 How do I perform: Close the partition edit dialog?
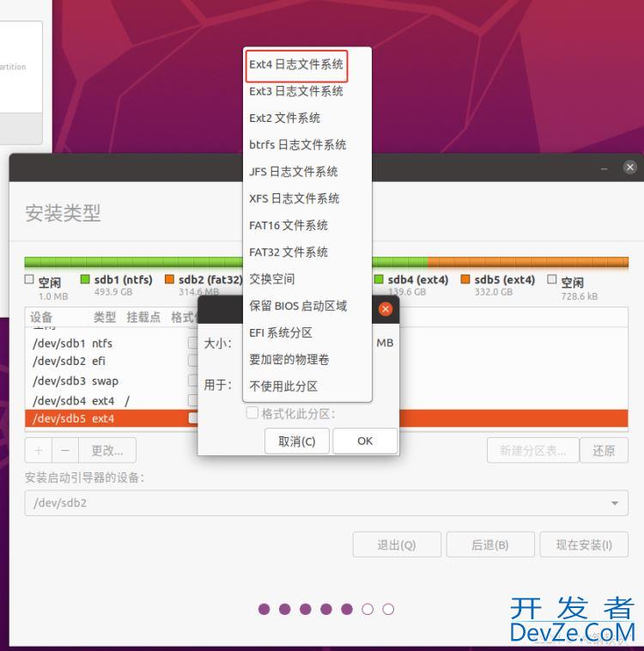[x=386, y=309]
